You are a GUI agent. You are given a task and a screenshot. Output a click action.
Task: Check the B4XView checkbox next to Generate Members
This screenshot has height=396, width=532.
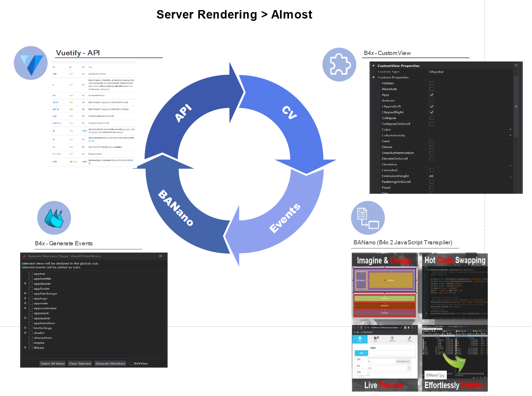click(131, 363)
